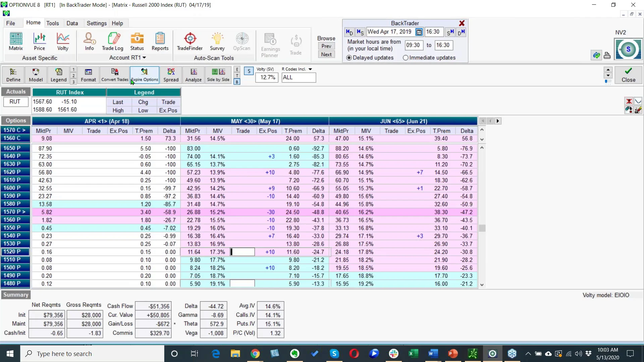Select format preset 1
The height and width of the screenshot is (362, 644).
coord(73,69)
